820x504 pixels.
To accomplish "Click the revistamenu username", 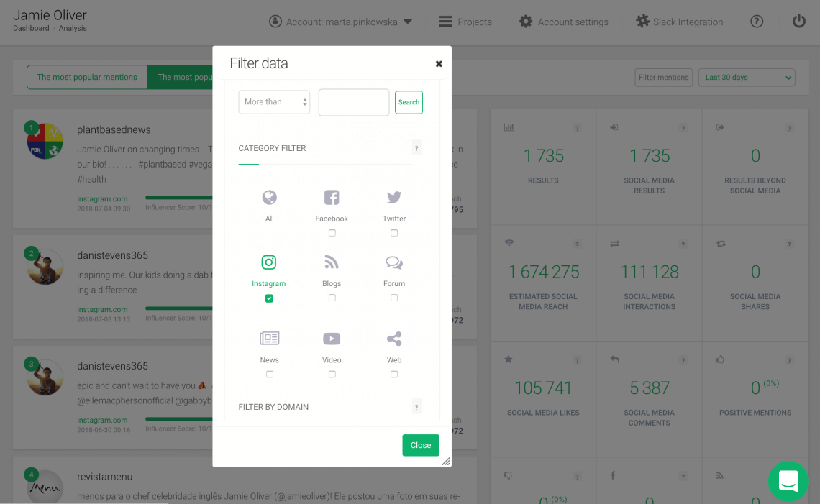I will pos(104,477).
